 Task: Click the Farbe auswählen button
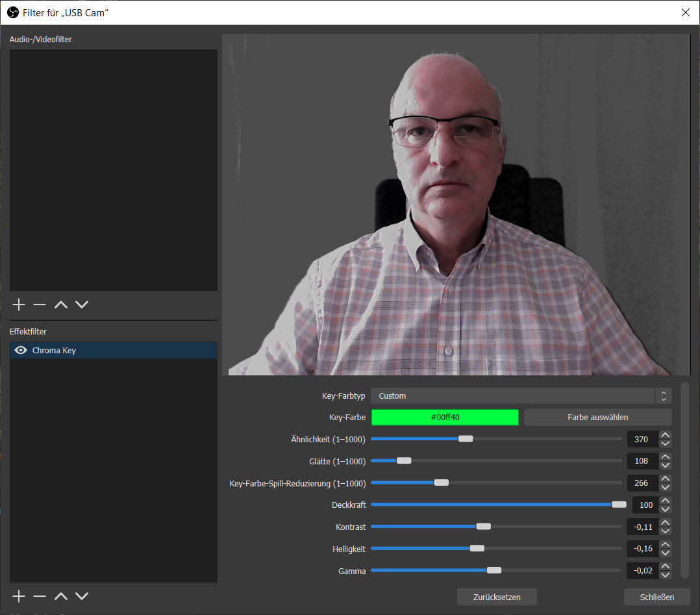597,418
